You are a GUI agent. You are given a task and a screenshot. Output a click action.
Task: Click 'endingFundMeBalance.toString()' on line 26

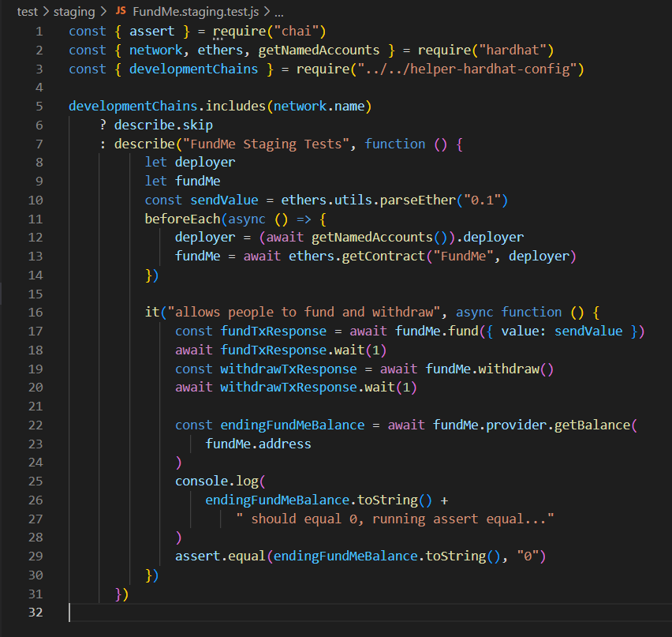tap(319, 500)
